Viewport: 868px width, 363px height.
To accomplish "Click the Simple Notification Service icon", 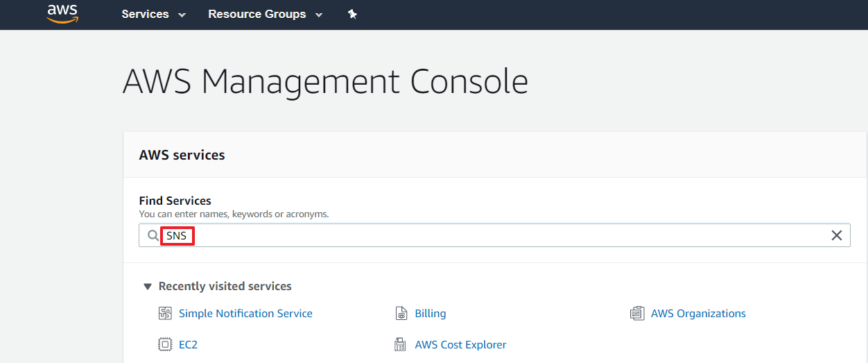I will coord(165,314).
